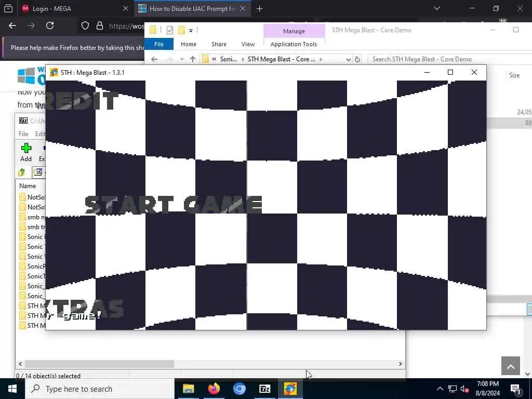The height and width of the screenshot is (399, 532).
Task: Open the Home ribbon tab in Explorer
Action: tap(188, 44)
